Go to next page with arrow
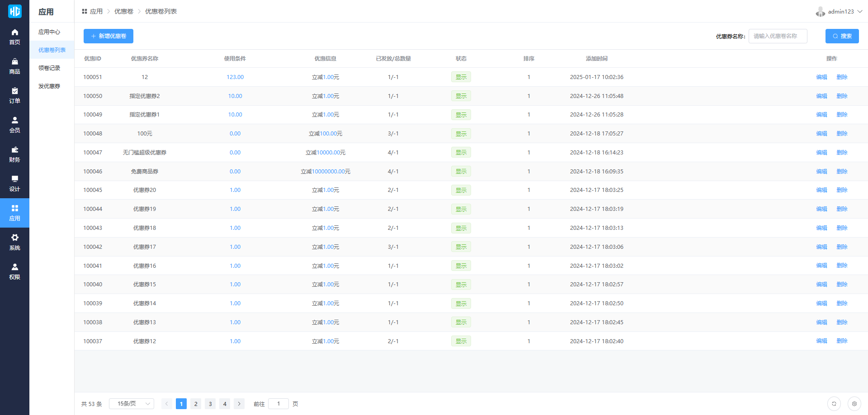Image resolution: width=868 pixels, height=415 pixels. coord(239,404)
